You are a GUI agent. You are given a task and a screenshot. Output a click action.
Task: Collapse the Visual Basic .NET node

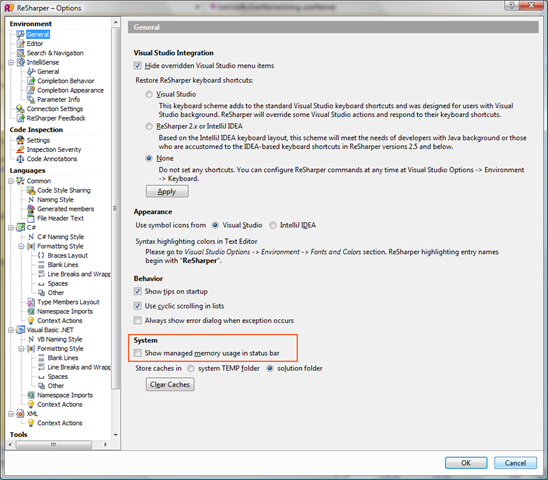pos(11,330)
